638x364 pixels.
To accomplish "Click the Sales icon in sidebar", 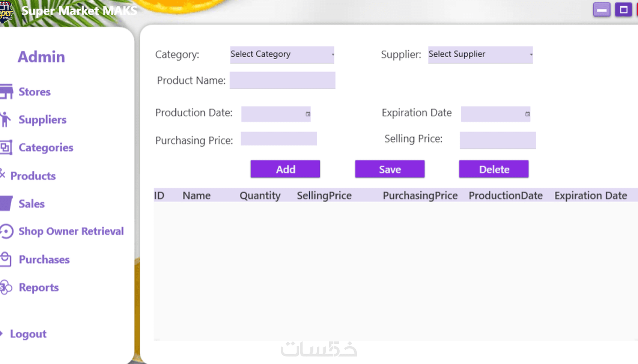I will coord(6,203).
